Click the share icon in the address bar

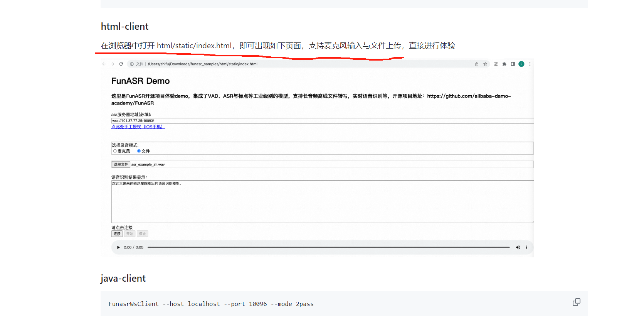point(477,64)
